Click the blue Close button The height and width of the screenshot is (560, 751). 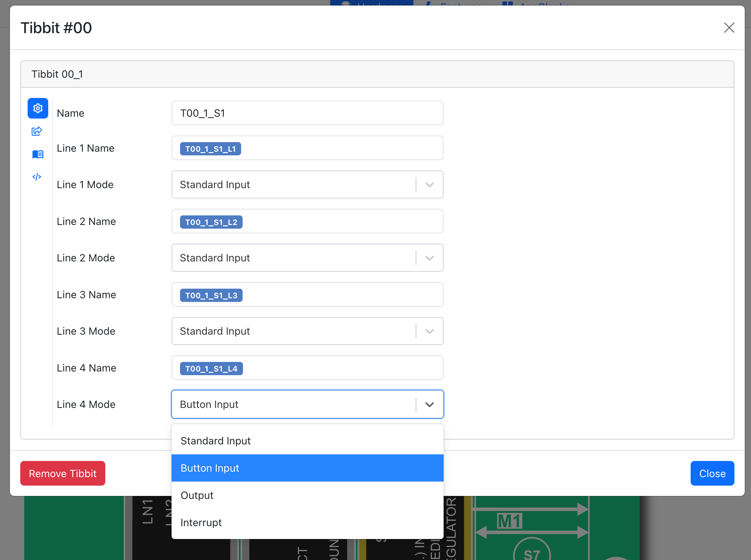tap(712, 473)
